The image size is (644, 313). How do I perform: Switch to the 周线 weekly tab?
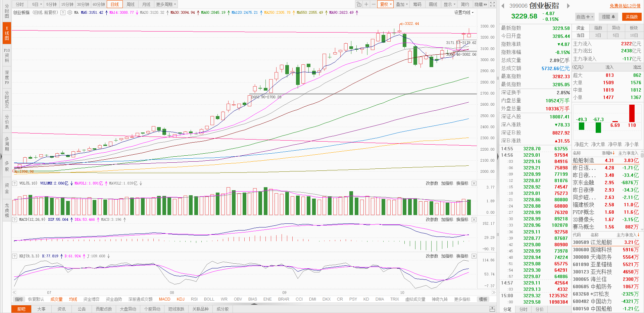[131, 4]
